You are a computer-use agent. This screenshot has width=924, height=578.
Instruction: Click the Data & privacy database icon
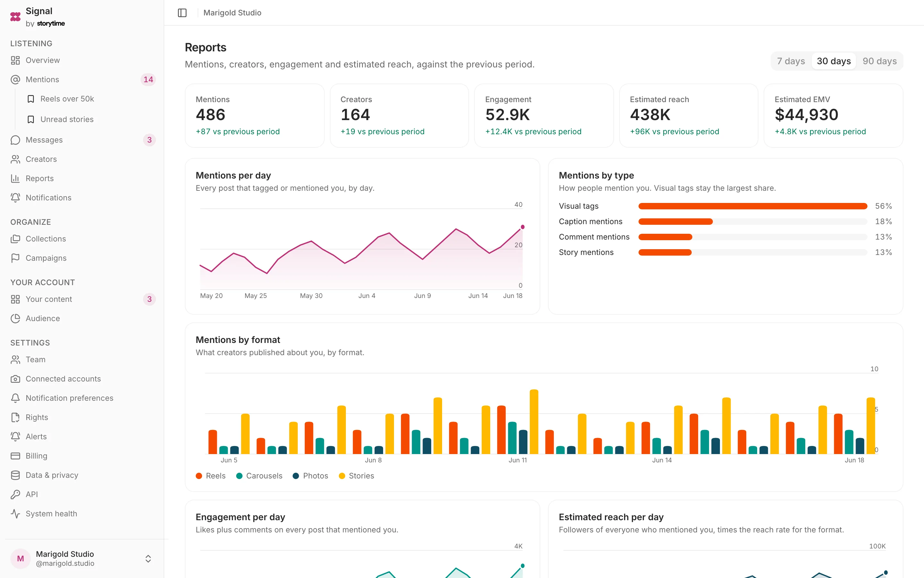[x=15, y=475]
